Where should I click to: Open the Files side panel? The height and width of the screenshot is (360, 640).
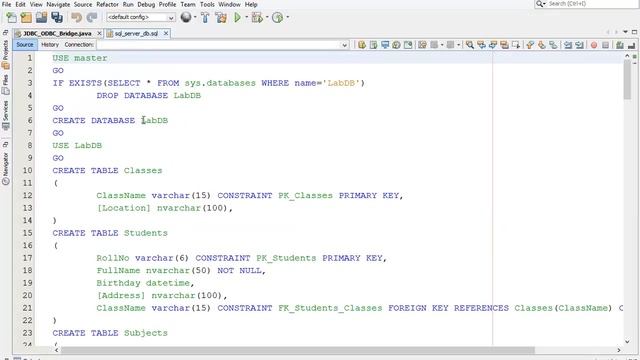pyautogui.click(x=5, y=84)
